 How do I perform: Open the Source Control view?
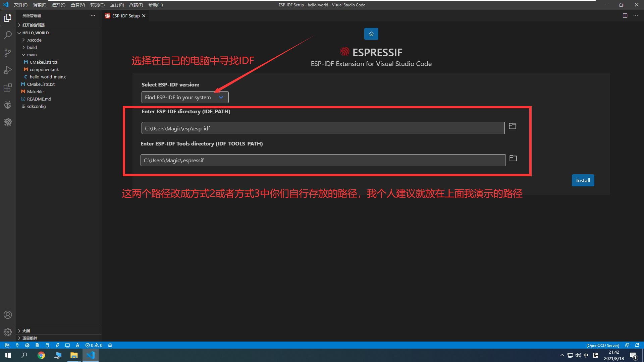8,53
